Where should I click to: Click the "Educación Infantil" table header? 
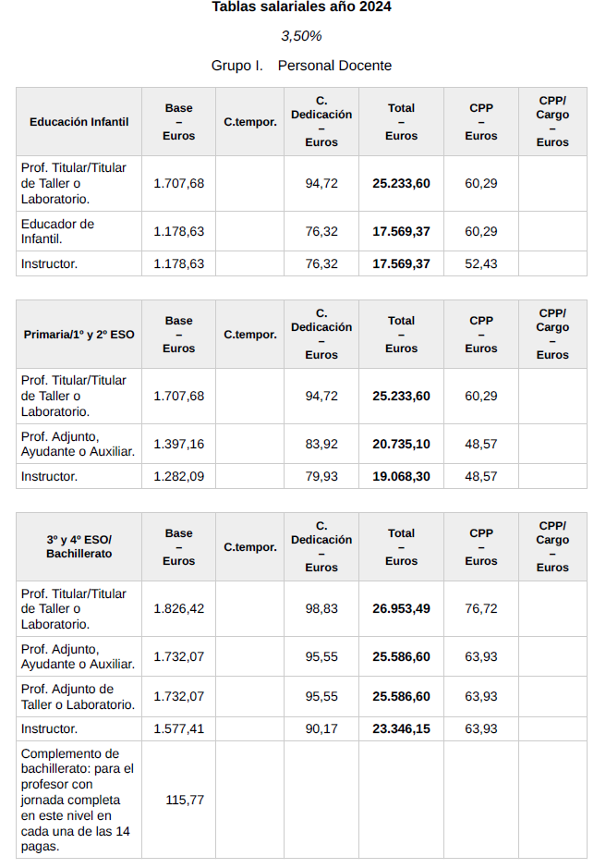(79, 122)
